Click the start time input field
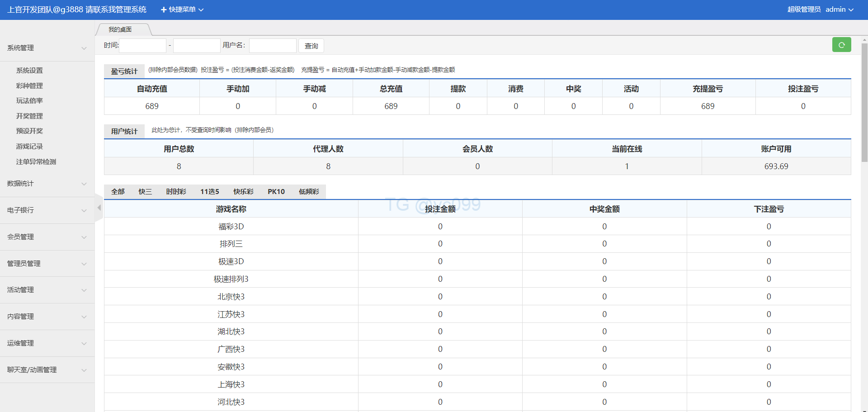Screen dimensions: 868x412 [142, 46]
